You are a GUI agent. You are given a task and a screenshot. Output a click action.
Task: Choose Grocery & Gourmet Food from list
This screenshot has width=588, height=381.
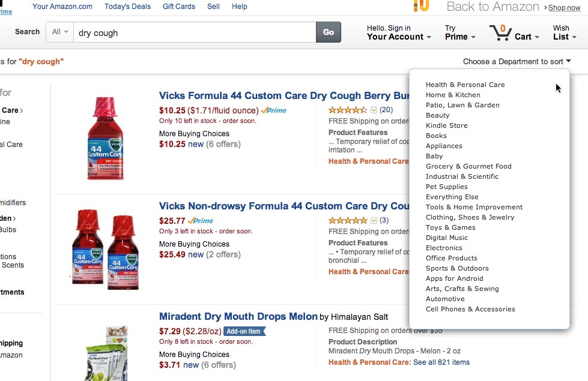click(468, 166)
